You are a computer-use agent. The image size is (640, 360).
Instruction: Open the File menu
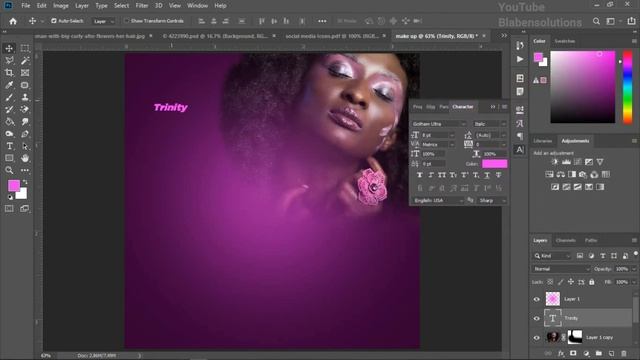(x=26, y=6)
